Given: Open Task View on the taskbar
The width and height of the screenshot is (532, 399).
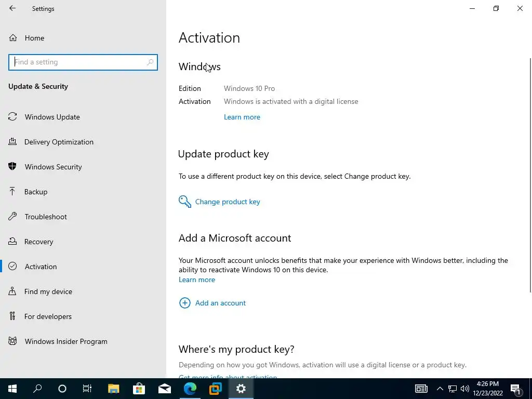Looking at the screenshot, I should pyautogui.click(x=87, y=389).
